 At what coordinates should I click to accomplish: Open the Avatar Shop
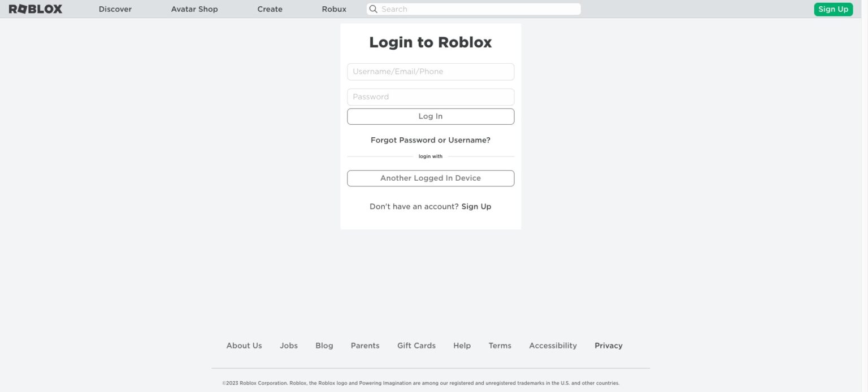point(194,9)
